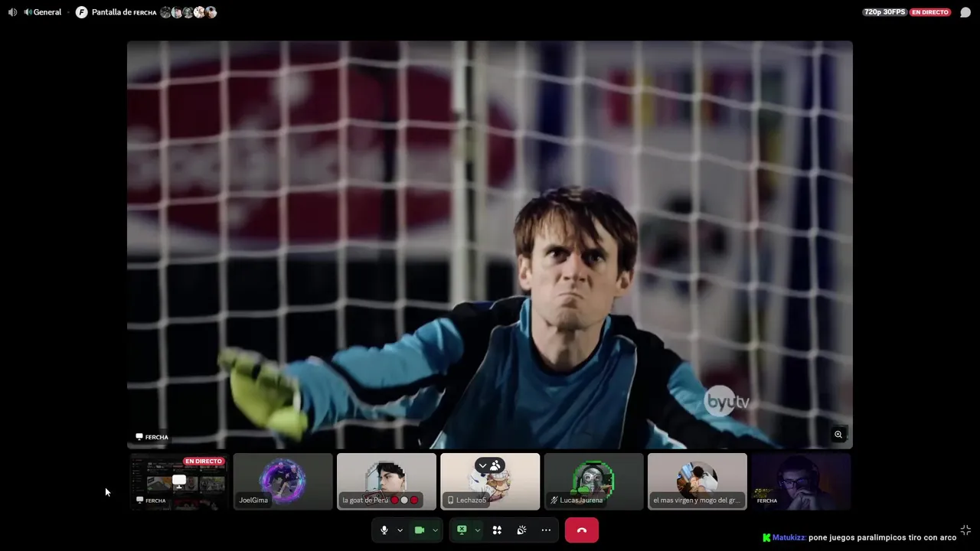The image size is (980, 551).
Task: Select 'el mas virgen y mogo' participant tile
Action: [697, 481]
